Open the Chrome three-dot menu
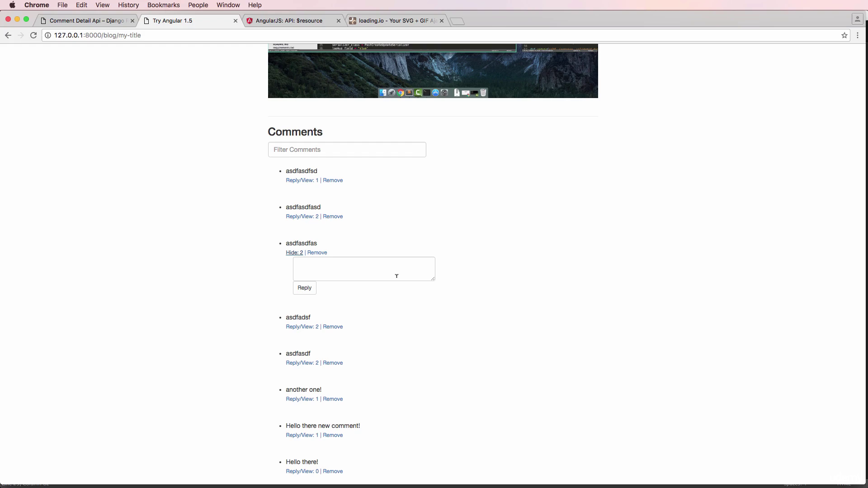 (x=858, y=35)
